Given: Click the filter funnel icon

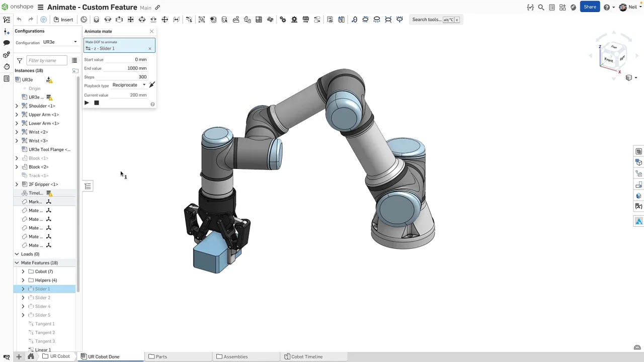Looking at the screenshot, I should tap(20, 60).
